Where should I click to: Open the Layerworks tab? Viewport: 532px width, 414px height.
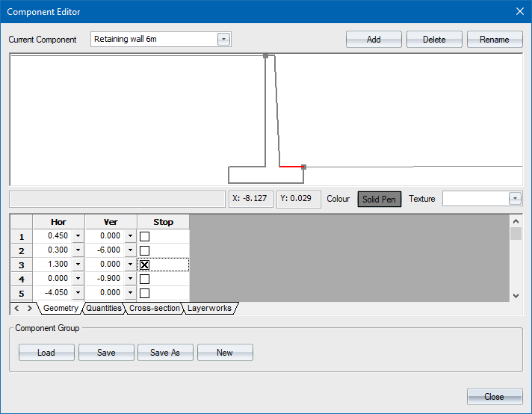(x=209, y=308)
